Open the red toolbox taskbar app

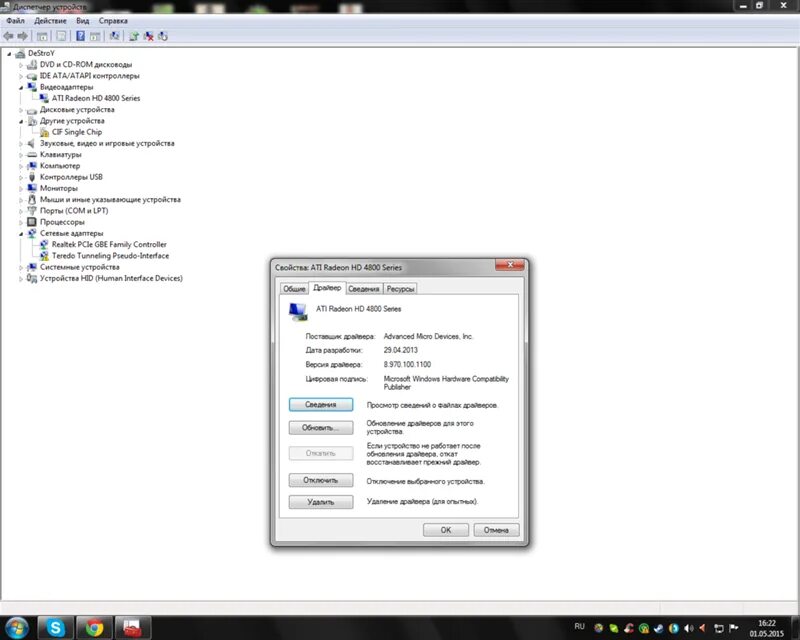coord(133,628)
